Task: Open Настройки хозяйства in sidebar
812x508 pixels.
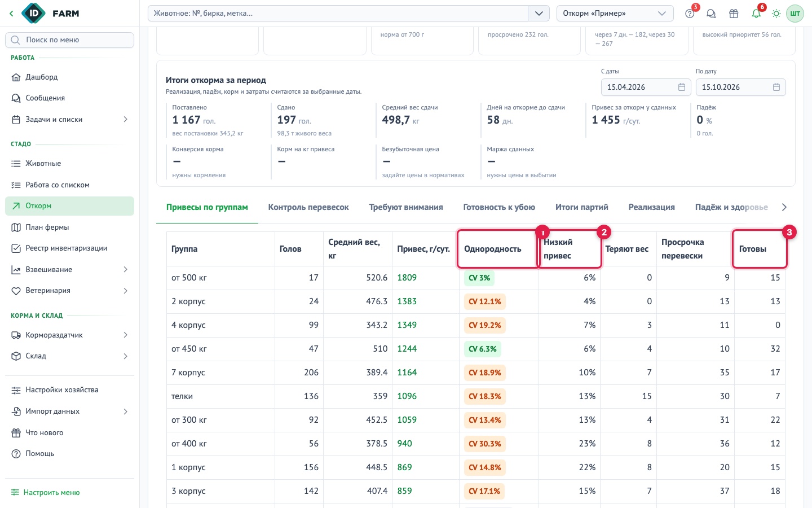Action: (x=69, y=390)
